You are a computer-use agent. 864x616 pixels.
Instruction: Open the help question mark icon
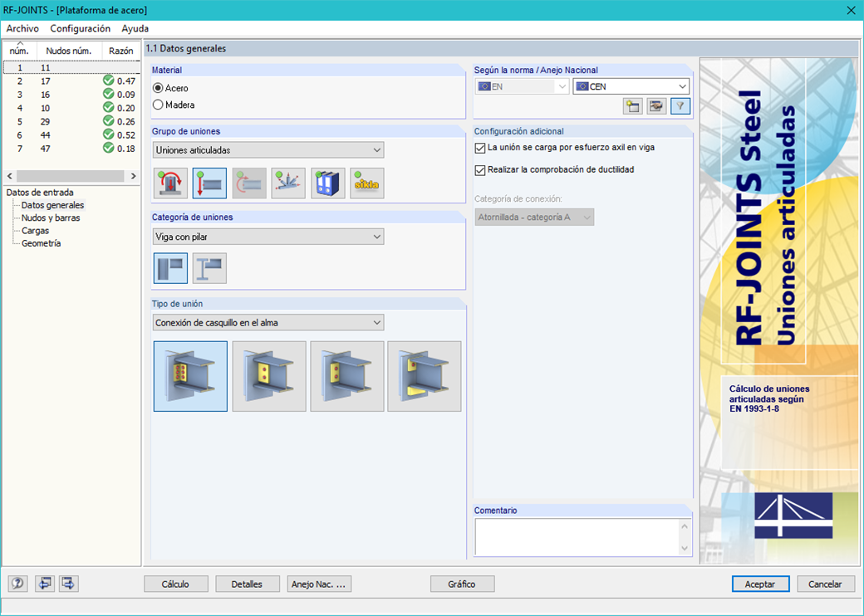17,584
